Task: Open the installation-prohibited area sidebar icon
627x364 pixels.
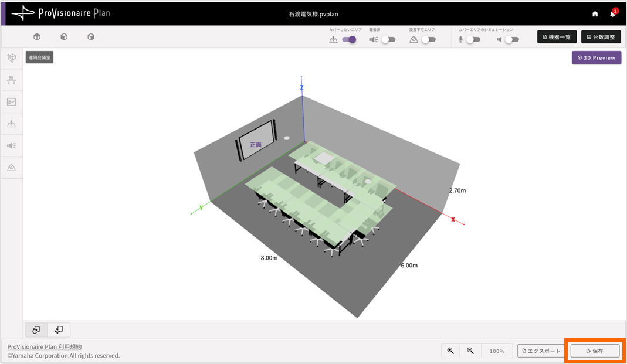Action: [11, 168]
